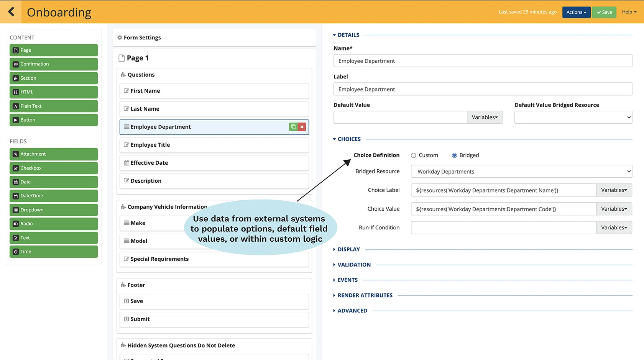Add a Time field
The height and width of the screenshot is (360, 644).
coord(54,252)
